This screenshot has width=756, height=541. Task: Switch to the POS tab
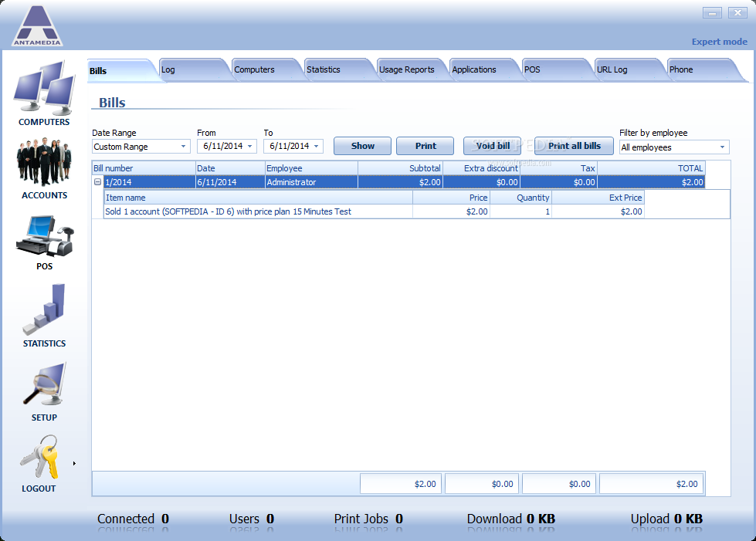click(x=556, y=70)
